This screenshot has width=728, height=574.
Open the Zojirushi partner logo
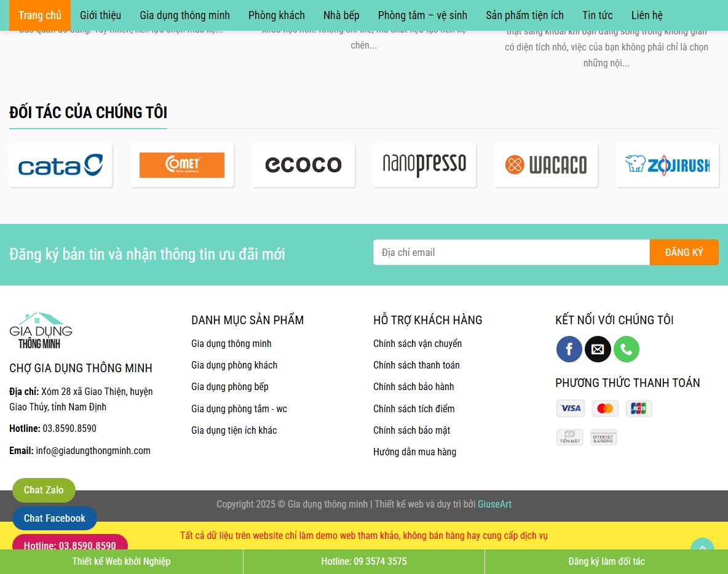pos(667,165)
